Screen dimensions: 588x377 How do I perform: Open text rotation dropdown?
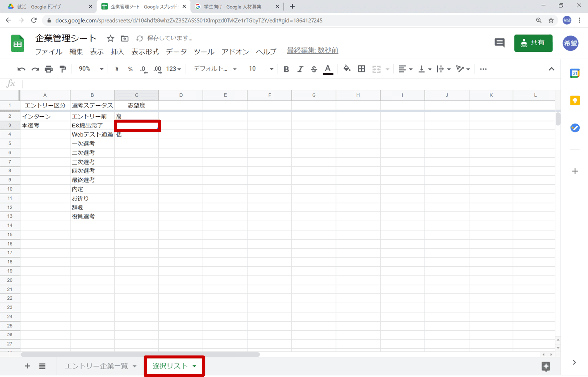click(x=463, y=69)
